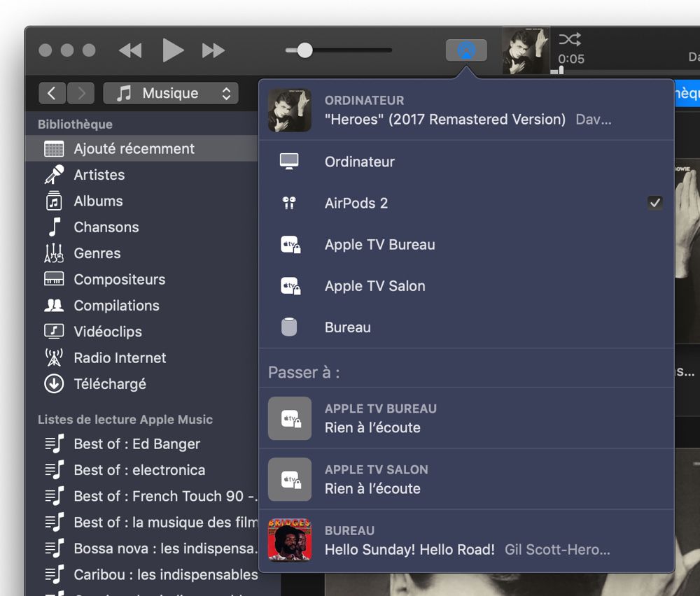This screenshot has width=700, height=596.
Task: Open Best of : Ed Banger playlist
Action: [141, 444]
